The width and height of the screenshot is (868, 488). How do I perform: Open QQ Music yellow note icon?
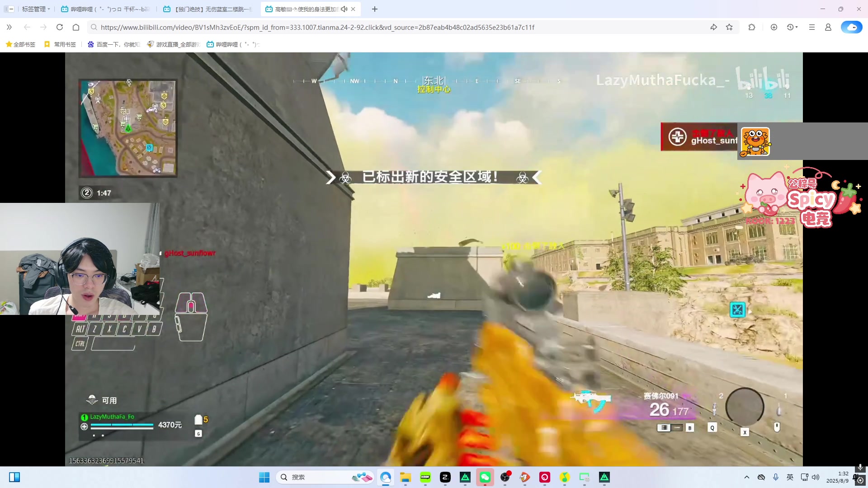565,477
